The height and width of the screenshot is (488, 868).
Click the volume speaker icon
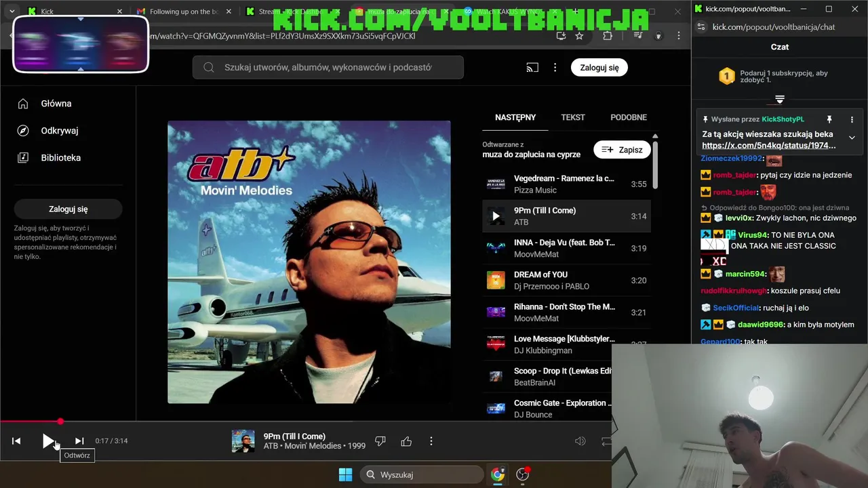tap(580, 441)
